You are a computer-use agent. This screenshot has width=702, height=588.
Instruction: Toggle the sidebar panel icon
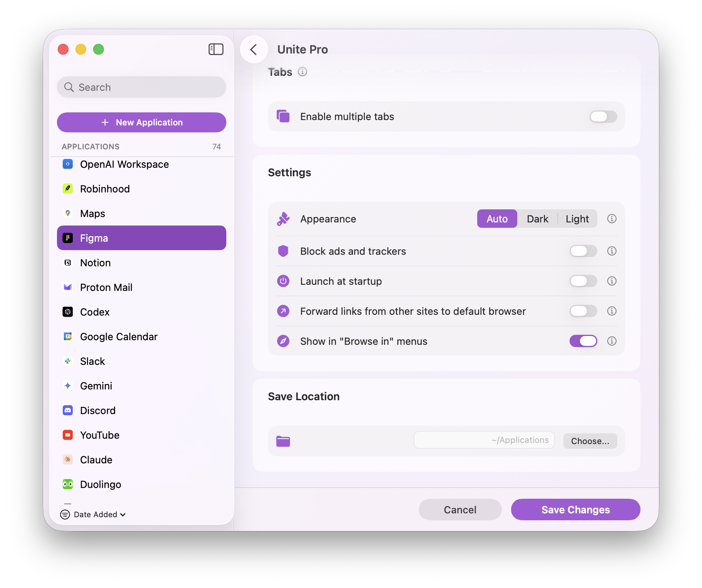(x=216, y=49)
